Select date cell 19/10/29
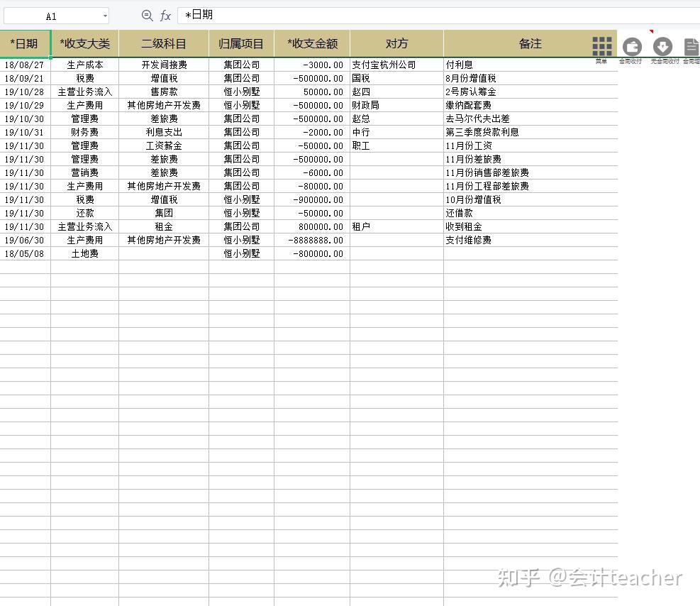Image resolution: width=700 pixels, height=606 pixels. click(25, 106)
